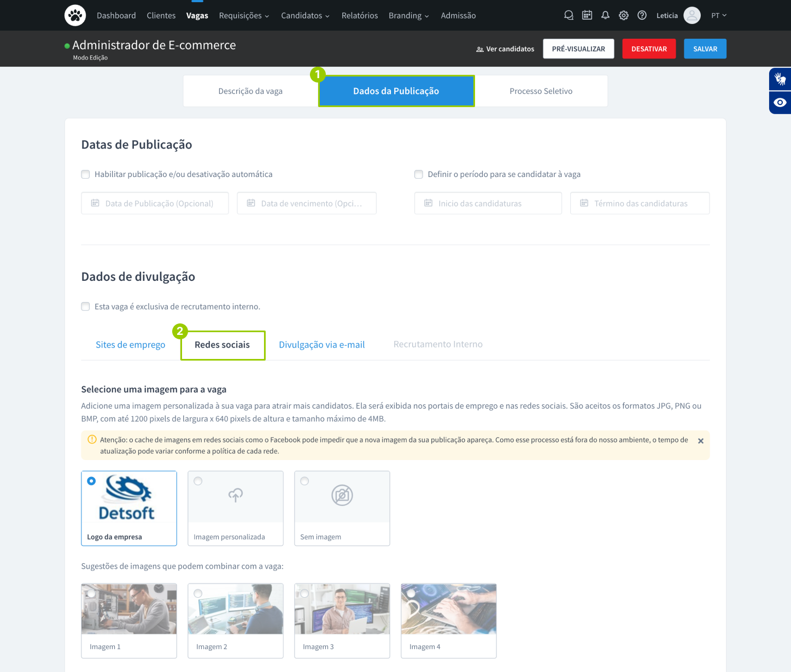This screenshot has height=672, width=791.
Task: Click the Ver candidatos link
Action: point(505,49)
